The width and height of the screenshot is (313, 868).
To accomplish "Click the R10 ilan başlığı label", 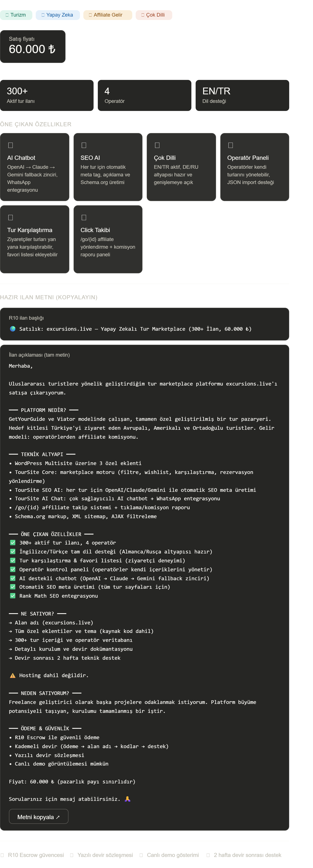I will pyautogui.click(x=26, y=318).
